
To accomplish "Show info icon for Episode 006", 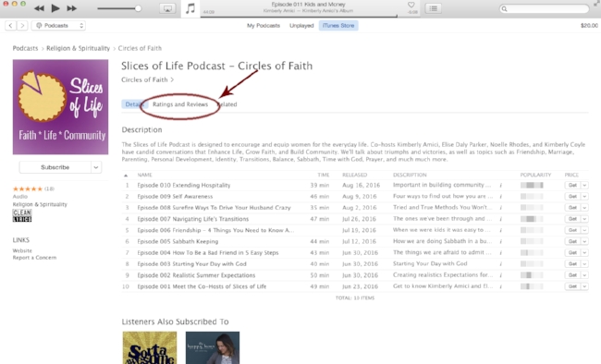I will coord(500,230).
